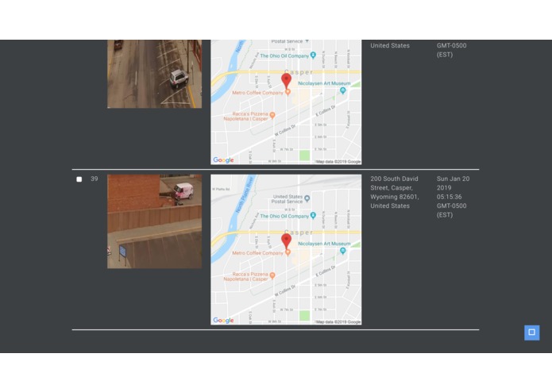
Task: Click 'Map data ©2019 Google' on row 39 map
Action: 338,321
